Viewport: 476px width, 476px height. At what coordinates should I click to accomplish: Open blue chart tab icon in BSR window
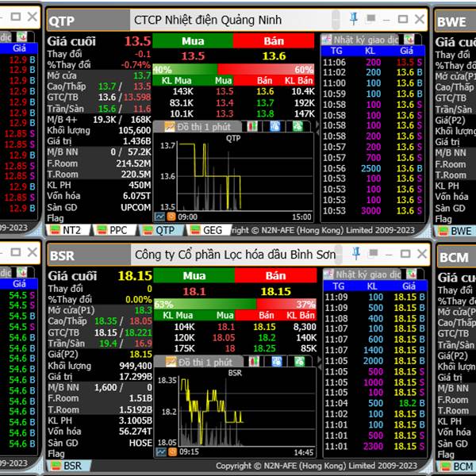coord(277,361)
